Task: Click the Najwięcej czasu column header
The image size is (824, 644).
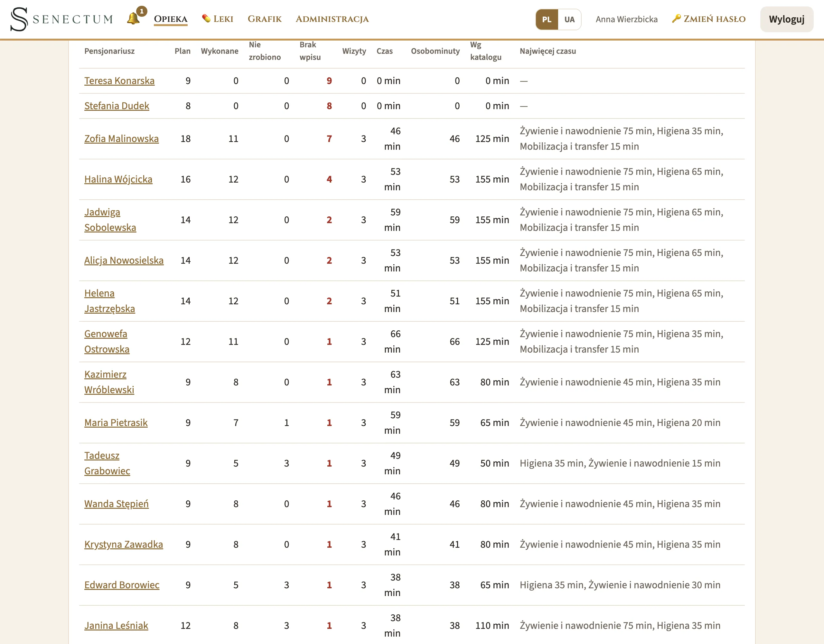Action: coord(548,51)
